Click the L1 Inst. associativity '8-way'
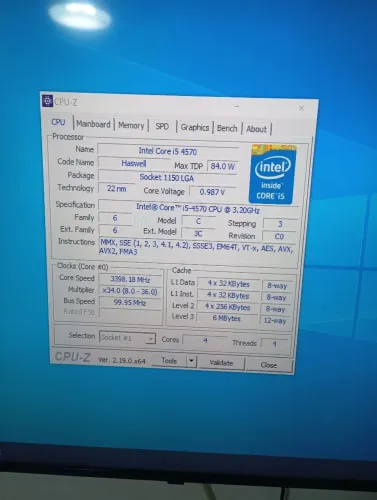Screen dimensions: 377x500 [276, 297]
